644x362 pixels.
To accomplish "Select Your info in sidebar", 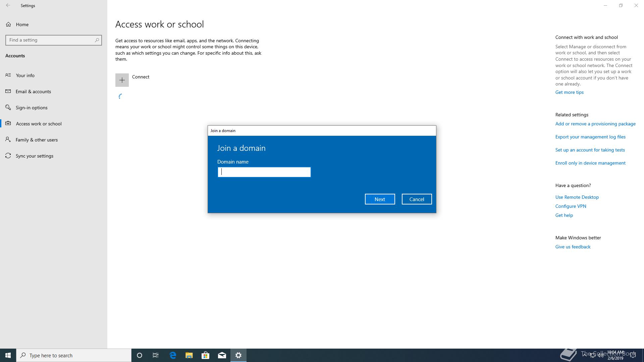I will point(25,75).
